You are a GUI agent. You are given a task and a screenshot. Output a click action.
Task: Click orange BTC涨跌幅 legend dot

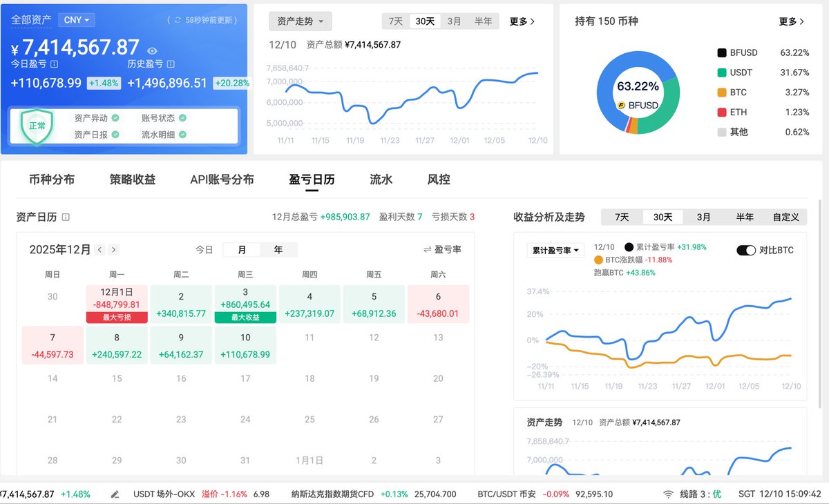598,260
